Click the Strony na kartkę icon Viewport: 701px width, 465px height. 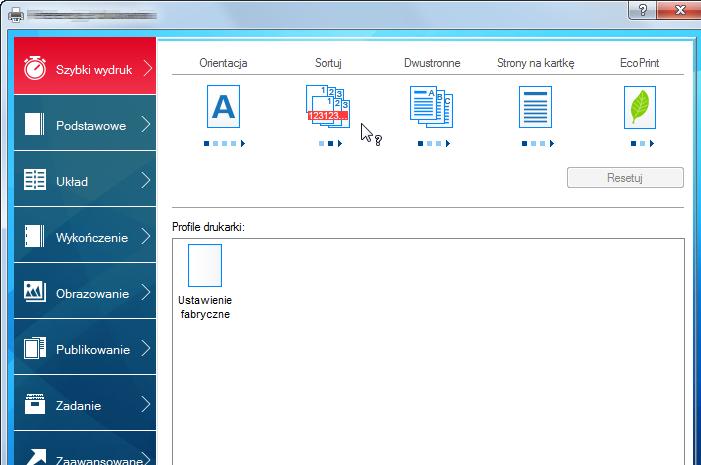coord(535,107)
